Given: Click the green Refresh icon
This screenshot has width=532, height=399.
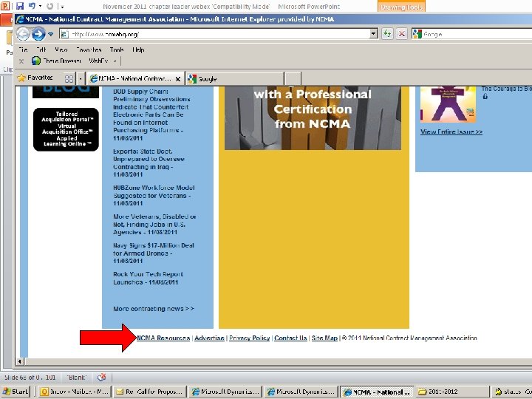Looking at the screenshot, I should [387, 33].
